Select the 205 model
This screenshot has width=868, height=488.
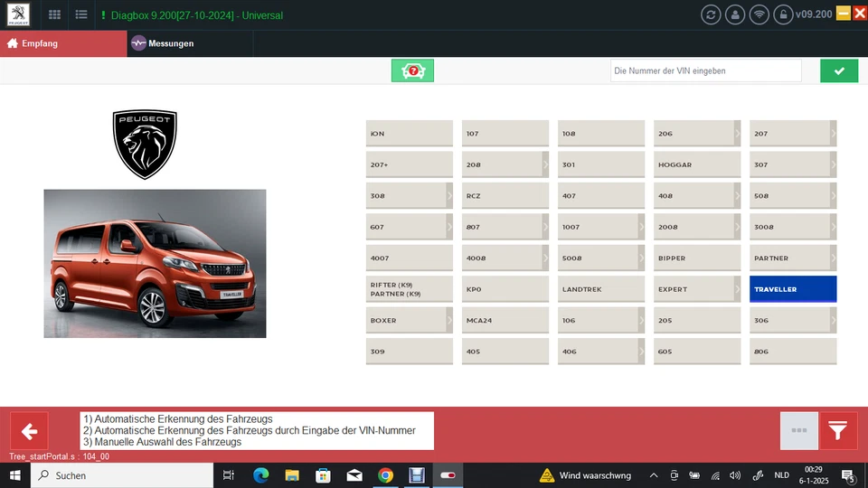[697, 320]
